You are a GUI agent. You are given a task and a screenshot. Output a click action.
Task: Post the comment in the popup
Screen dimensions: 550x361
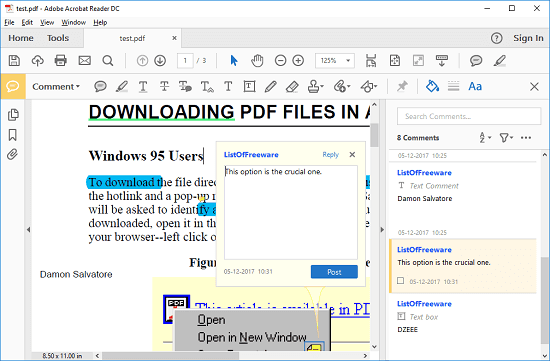click(x=334, y=272)
